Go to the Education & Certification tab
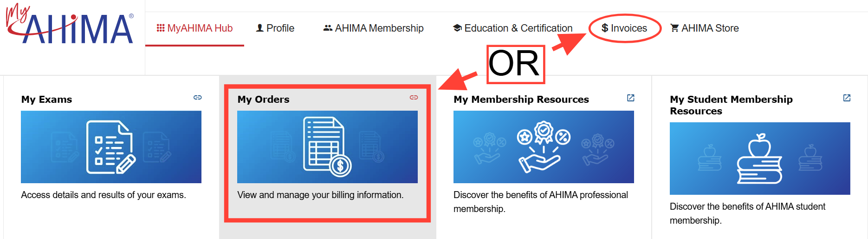The image size is (868, 239). tap(518, 28)
